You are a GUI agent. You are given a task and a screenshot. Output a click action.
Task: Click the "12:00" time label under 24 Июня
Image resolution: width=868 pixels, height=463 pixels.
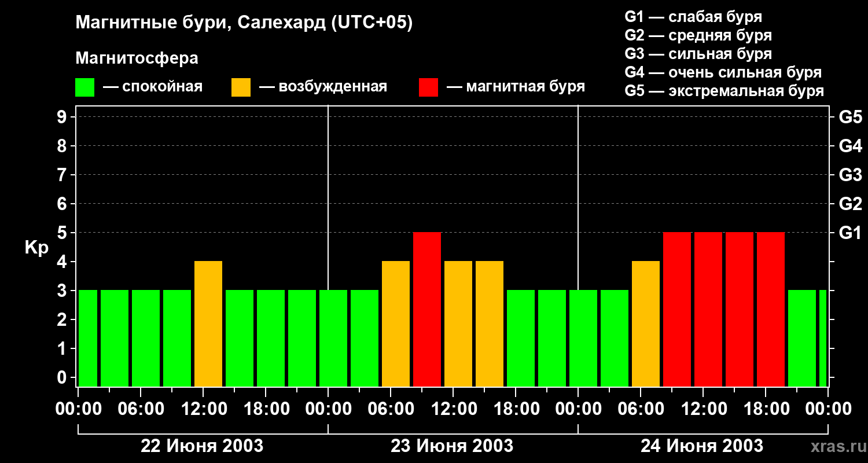tap(703, 409)
